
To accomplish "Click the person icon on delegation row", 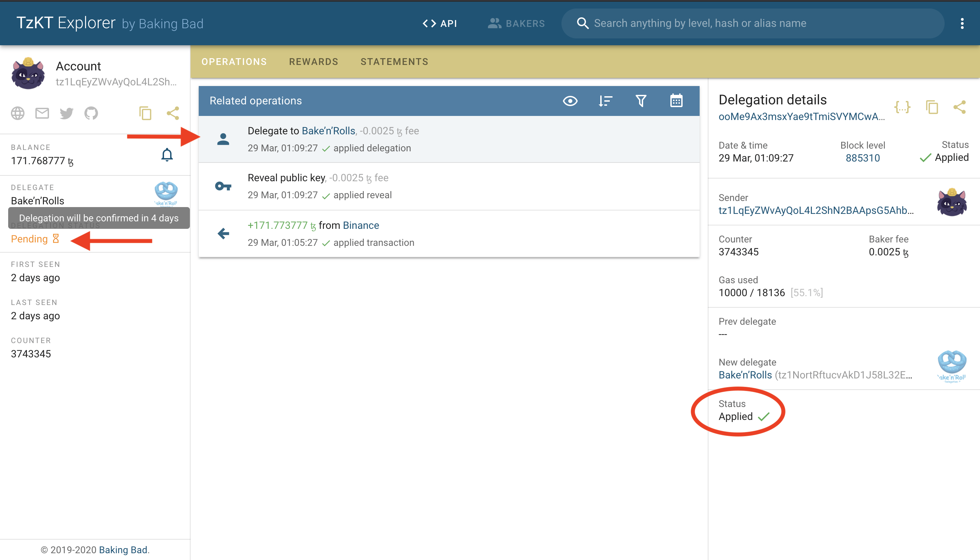I will click(x=223, y=139).
